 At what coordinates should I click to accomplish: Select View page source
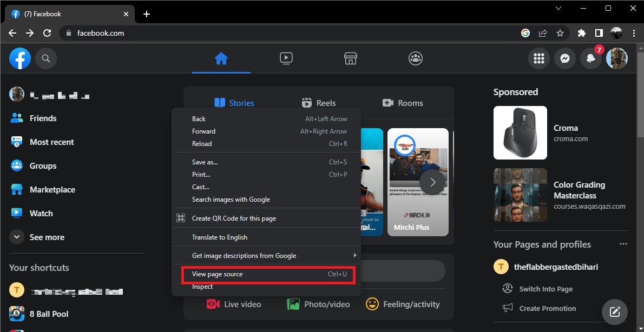(266, 274)
